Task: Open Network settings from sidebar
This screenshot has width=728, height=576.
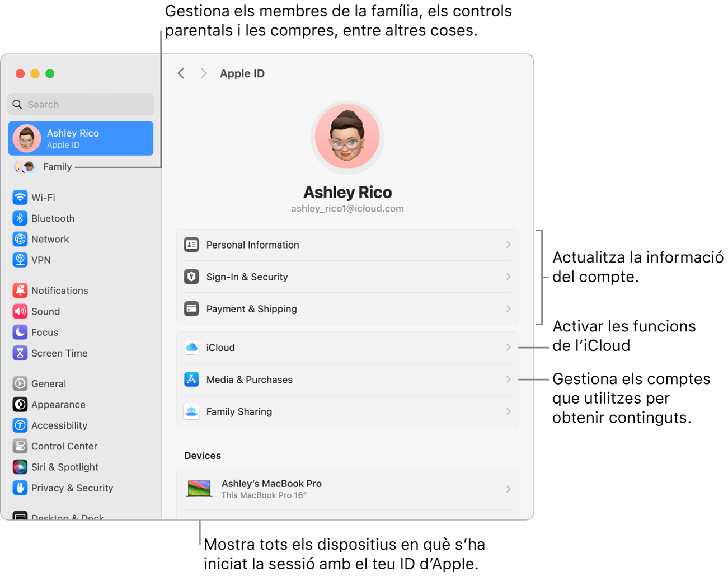Action: coord(20,239)
